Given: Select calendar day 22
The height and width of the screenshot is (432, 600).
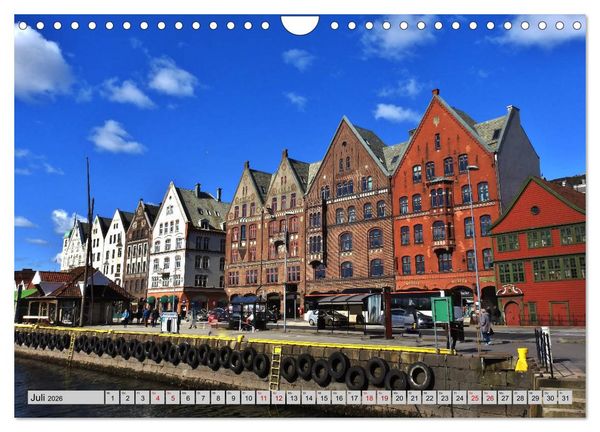Looking at the screenshot, I should (x=429, y=398).
